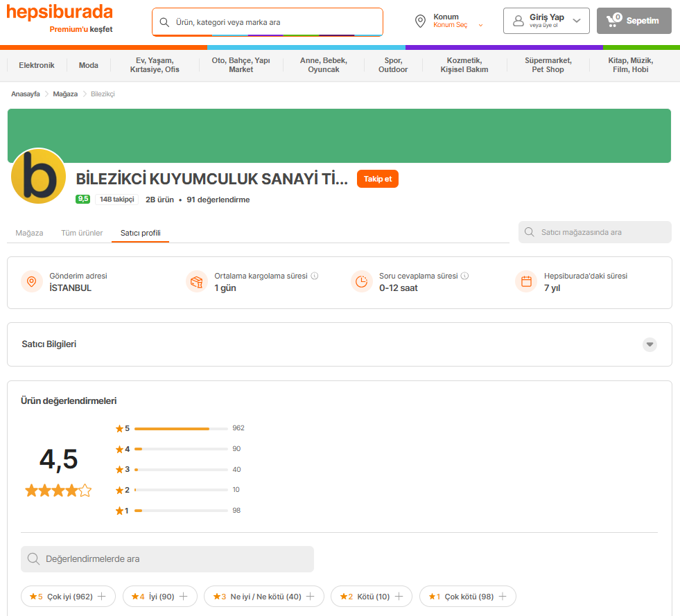
Task: Click the plus icon on Çok iyi (962) chip
Action: tap(101, 597)
